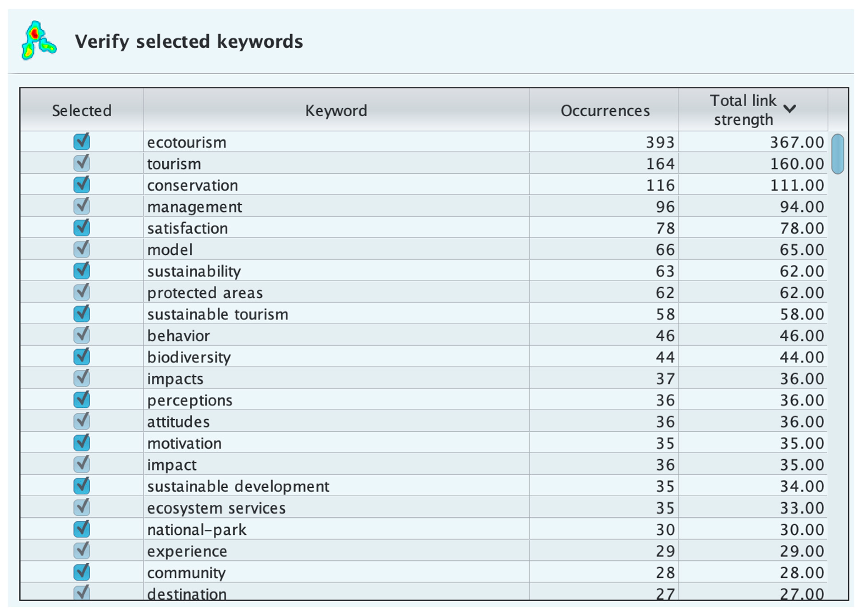Screen dimensions: 861x616
Task: Click the occurrences value for motivation
Action: coord(665,443)
